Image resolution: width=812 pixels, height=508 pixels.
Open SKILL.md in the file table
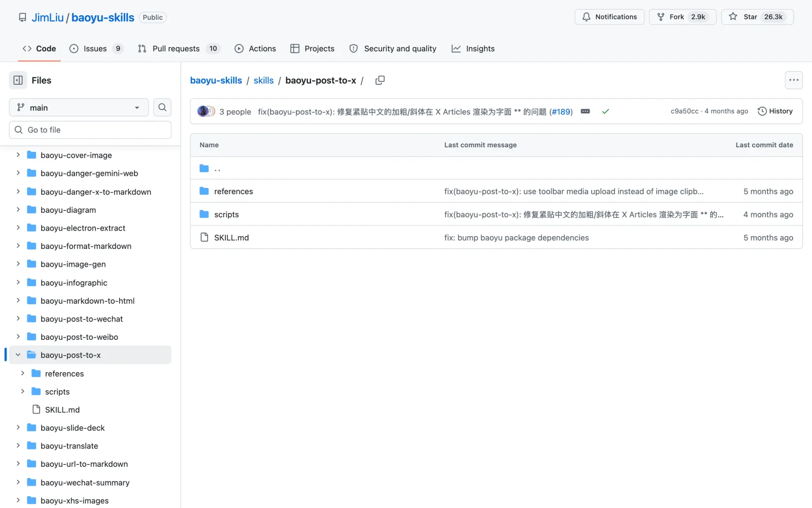[x=231, y=238]
